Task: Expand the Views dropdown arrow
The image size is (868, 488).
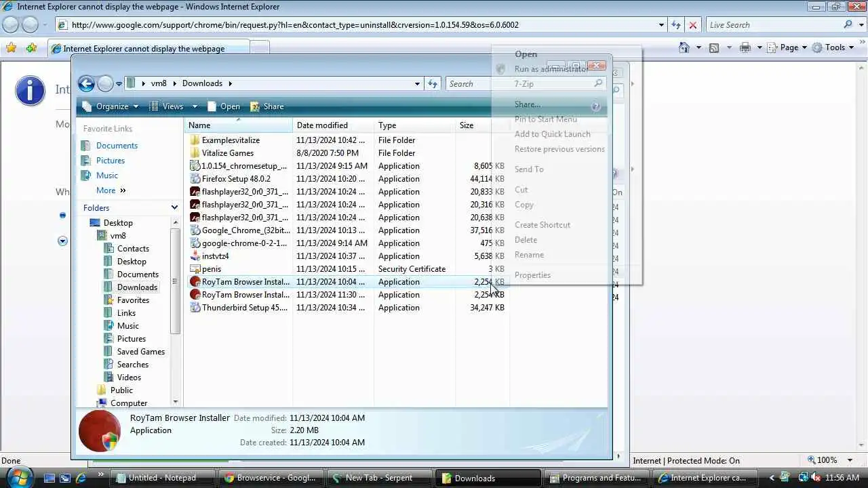Action: click(195, 106)
